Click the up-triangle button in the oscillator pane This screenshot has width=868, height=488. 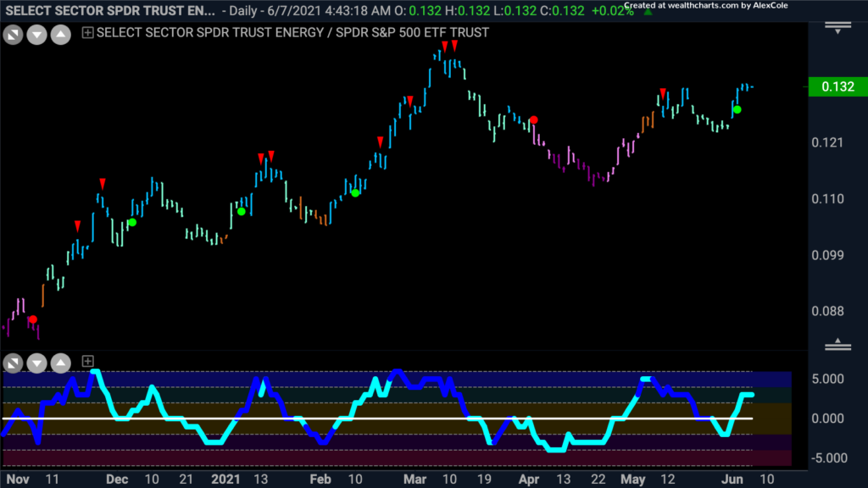coord(61,363)
